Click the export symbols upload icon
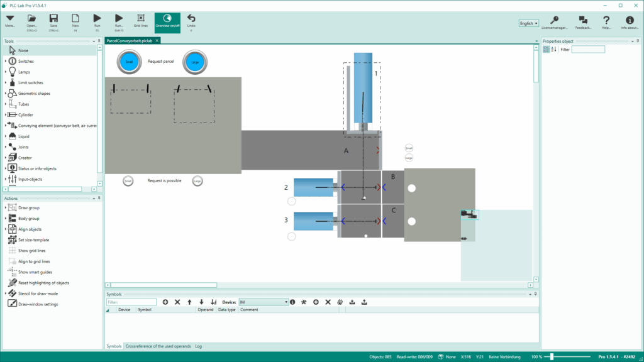This screenshot has width=644, height=362. 364,302
